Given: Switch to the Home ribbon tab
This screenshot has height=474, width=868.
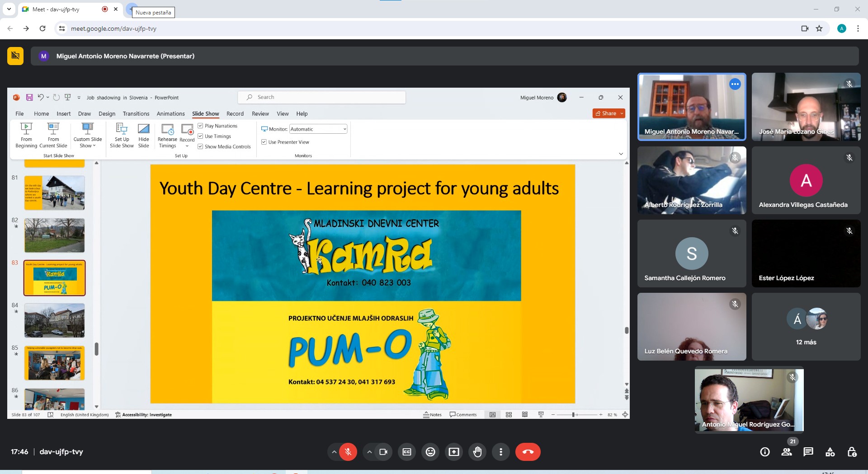Looking at the screenshot, I should [x=41, y=114].
